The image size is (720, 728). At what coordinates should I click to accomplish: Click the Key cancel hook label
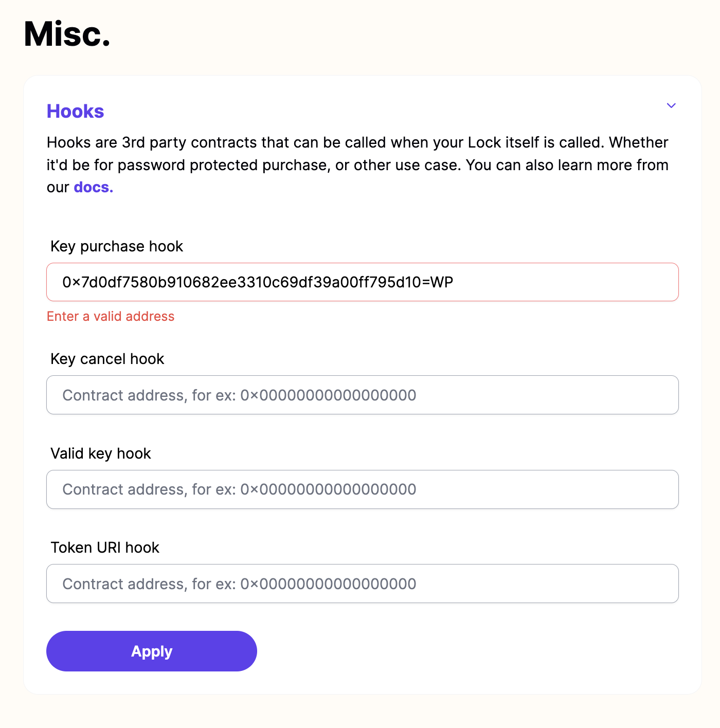(x=107, y=359)
